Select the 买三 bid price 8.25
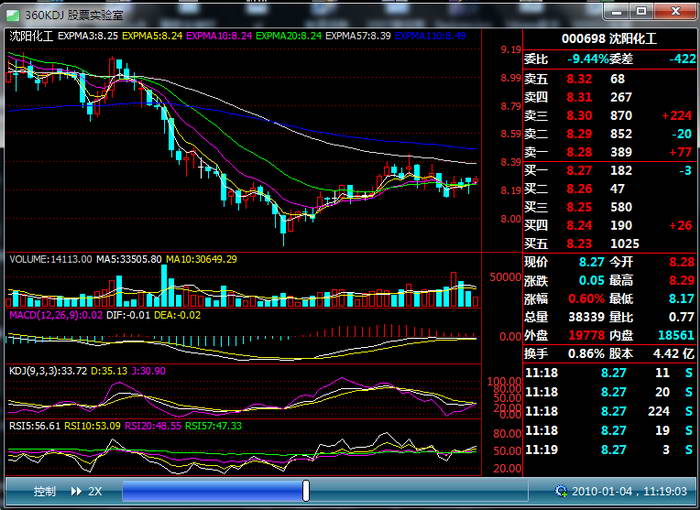This screenshot has width=700, height=510. tap(579, 207)
